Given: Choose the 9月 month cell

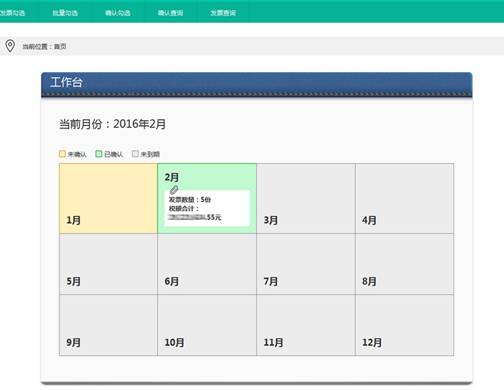Looking at the screenshot, I should [108, 325].
